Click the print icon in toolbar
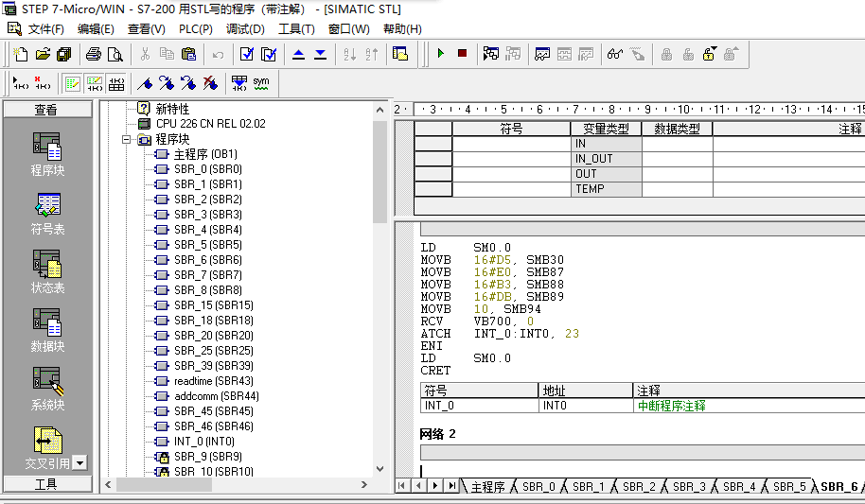865x504 pixels. (x=94, y=54)
